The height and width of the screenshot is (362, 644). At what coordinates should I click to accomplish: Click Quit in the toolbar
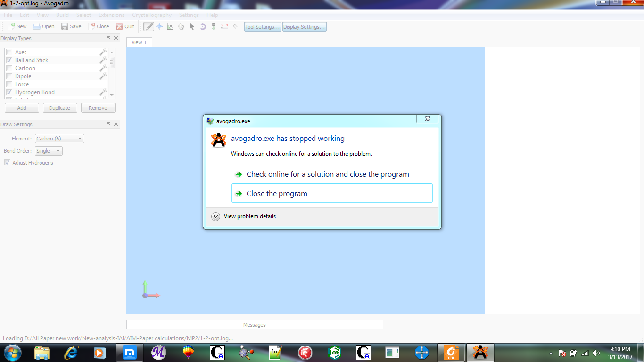(x=125, y=26)
